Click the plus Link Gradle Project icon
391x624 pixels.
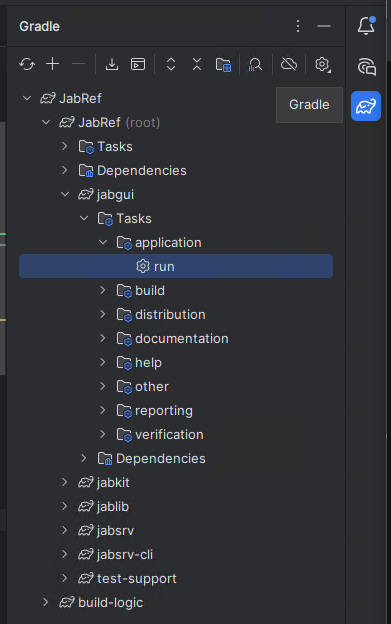(x=53, y=64)
